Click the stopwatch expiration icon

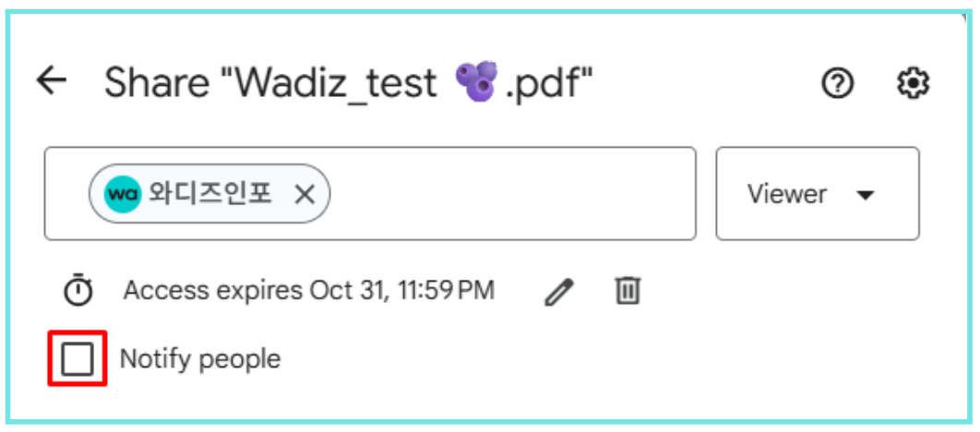(78, 291)
